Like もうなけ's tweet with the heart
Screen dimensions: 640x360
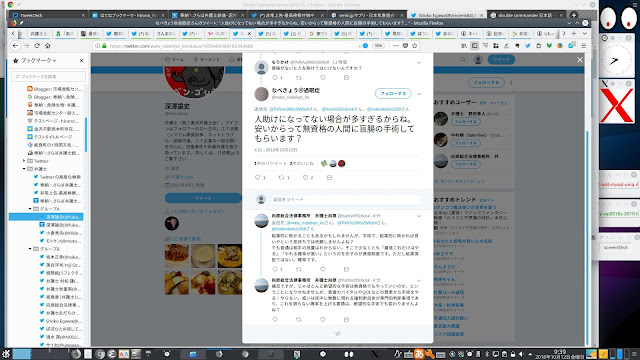pyautogui.click(x=322, y=78)
